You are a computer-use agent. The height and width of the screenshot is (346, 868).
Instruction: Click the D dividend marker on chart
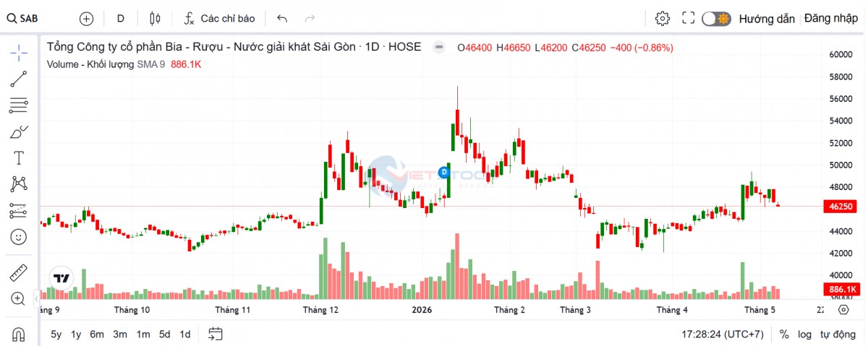click(x=444, y=172)
